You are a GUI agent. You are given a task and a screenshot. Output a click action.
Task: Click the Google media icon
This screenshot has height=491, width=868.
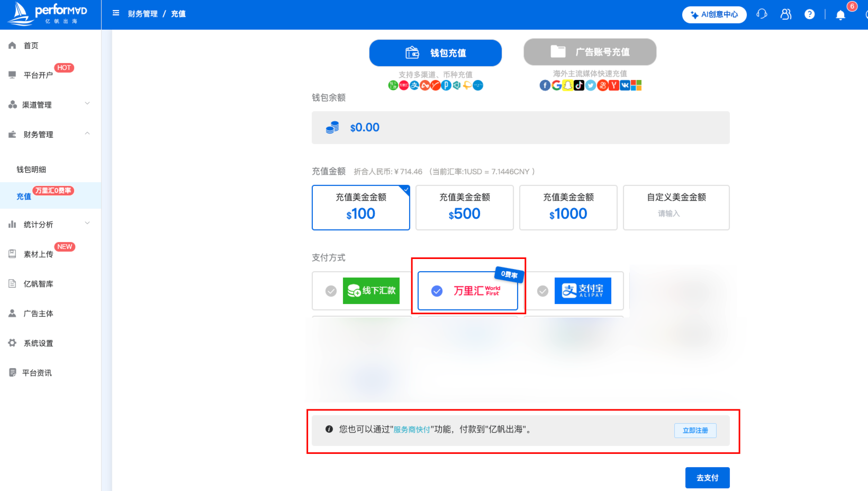556,85
